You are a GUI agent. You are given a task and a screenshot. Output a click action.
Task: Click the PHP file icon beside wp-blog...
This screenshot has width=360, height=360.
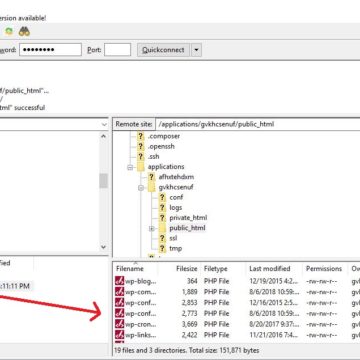(119, 281)
